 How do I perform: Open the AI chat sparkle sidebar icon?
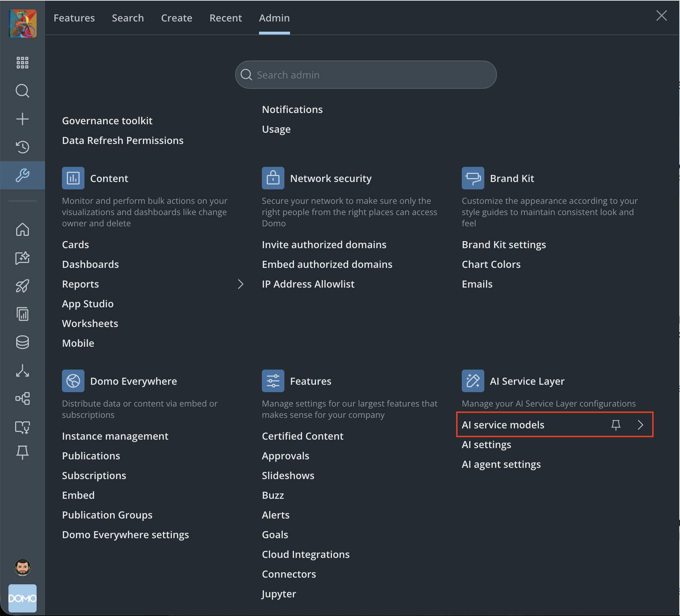coord(23,258)
